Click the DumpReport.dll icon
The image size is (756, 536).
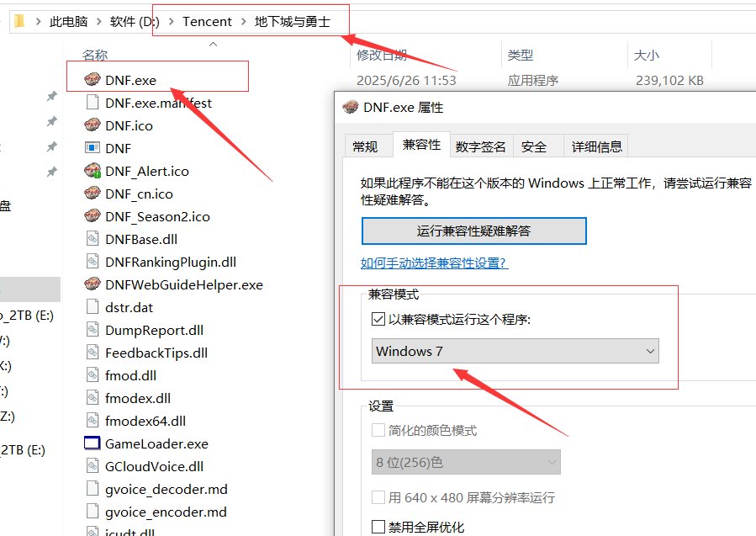(93, 329)
